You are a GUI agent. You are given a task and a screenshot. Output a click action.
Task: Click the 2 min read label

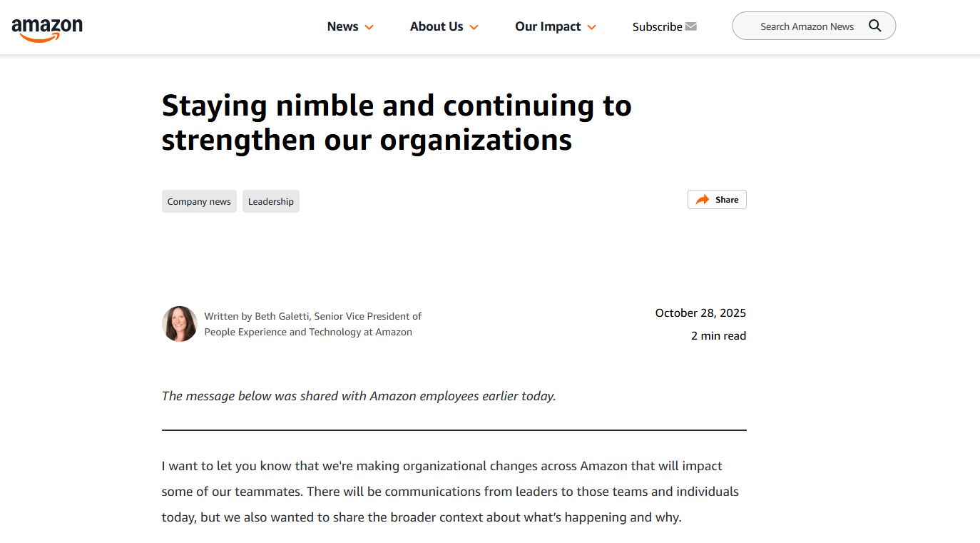coord(718,335)
